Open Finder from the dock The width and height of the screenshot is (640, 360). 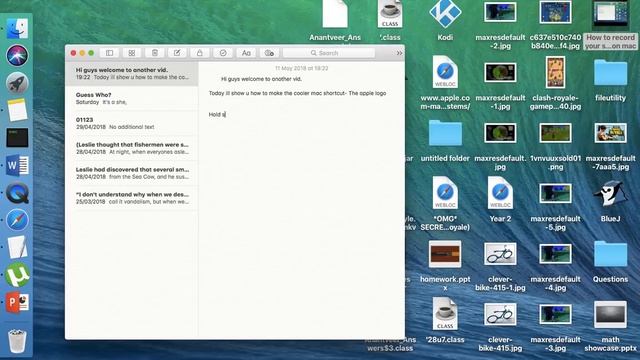[x=17, y=28]
